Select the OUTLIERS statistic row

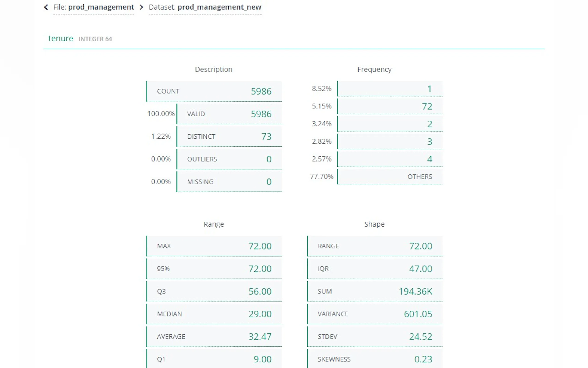coord(229,159)
